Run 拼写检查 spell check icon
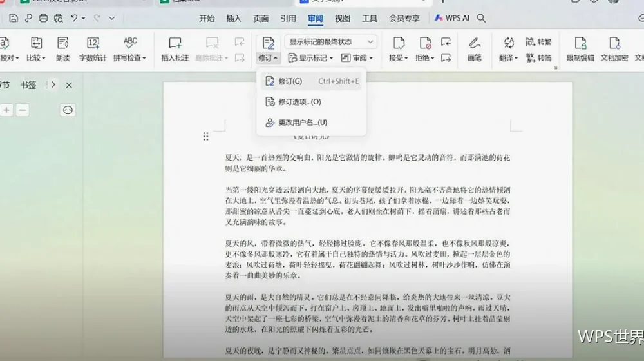Viewport: 644px width, 361px height. pos(130,43)
